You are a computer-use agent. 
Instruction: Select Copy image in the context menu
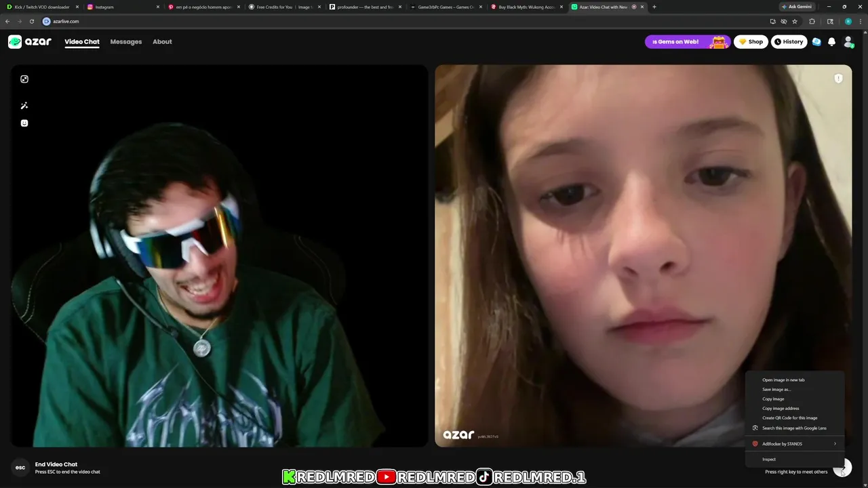click(x=795, y=399)
